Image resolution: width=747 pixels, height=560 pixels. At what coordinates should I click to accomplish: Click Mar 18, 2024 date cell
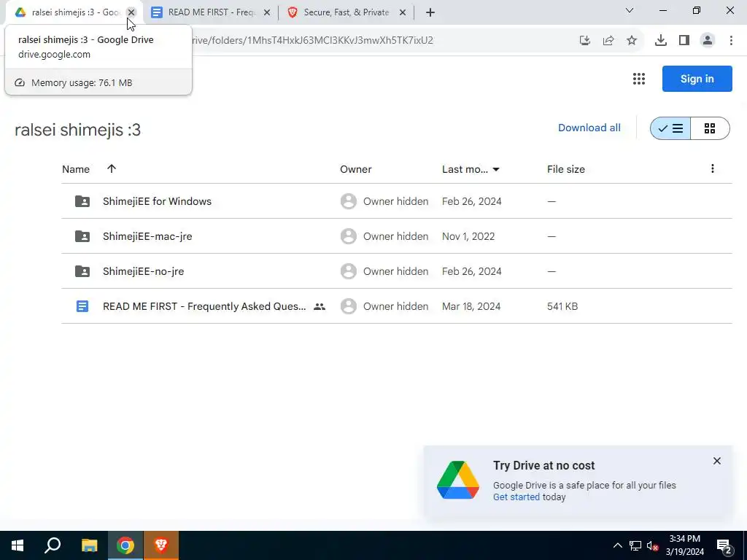coord(471,306)
